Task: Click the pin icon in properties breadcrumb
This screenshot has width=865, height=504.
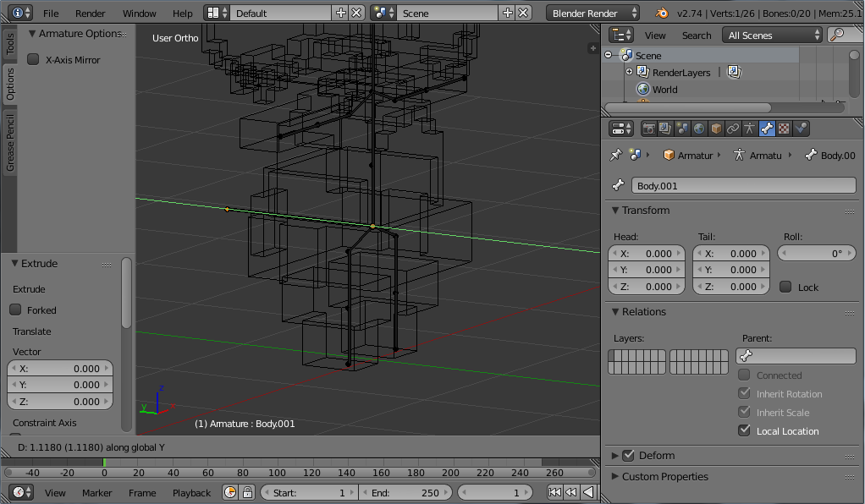Action: click(616, 156)
